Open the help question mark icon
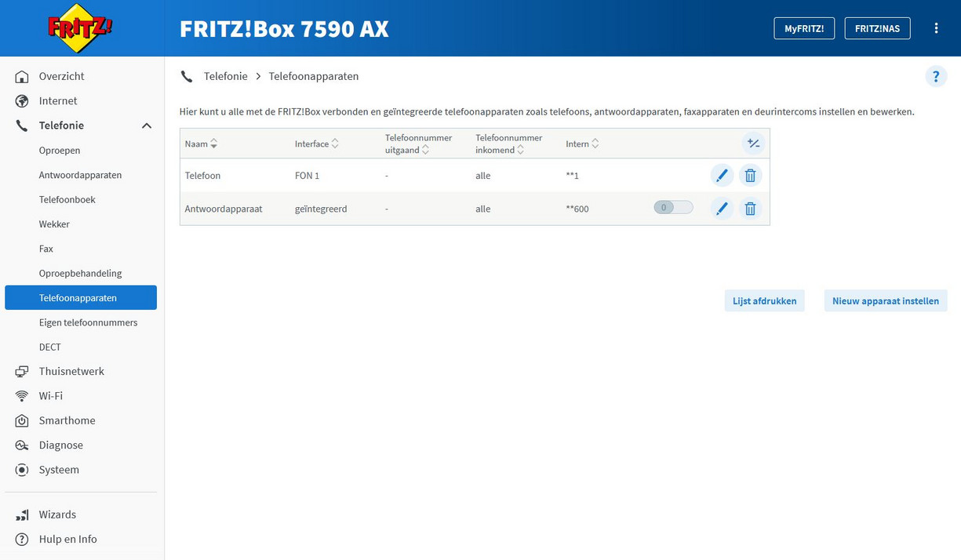The image size is (961, 560). pos(936,76)
